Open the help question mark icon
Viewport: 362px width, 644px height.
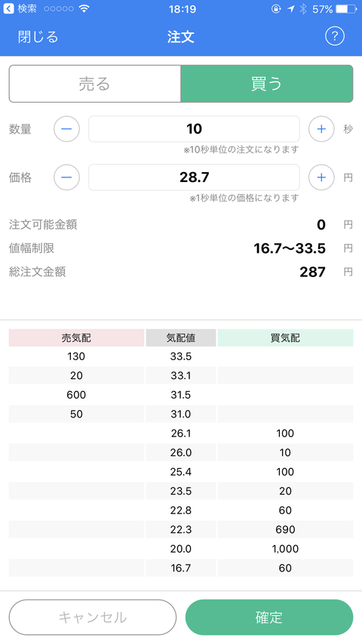335,36
